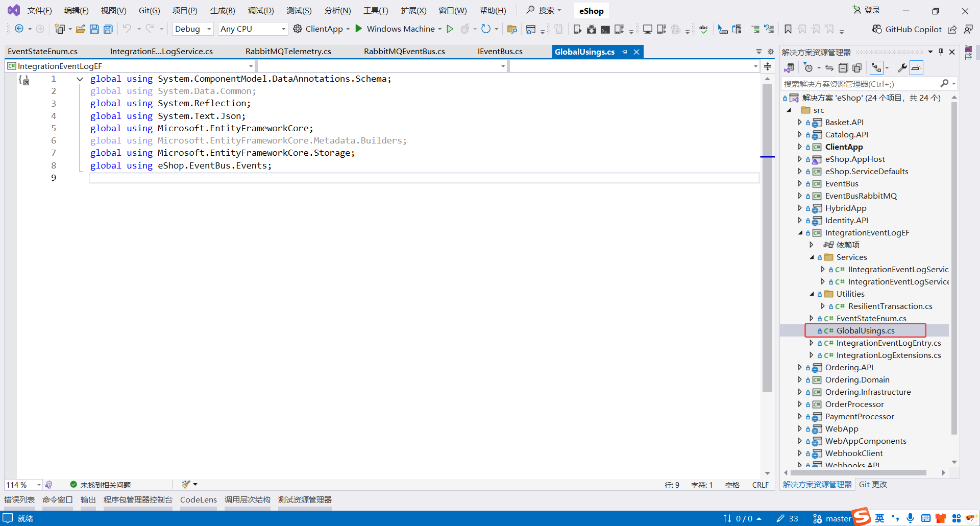This screenshot has width=980, height=526.
Task: Click the editor split window icon
Action: pyautogui.click(x=768, y=66)
